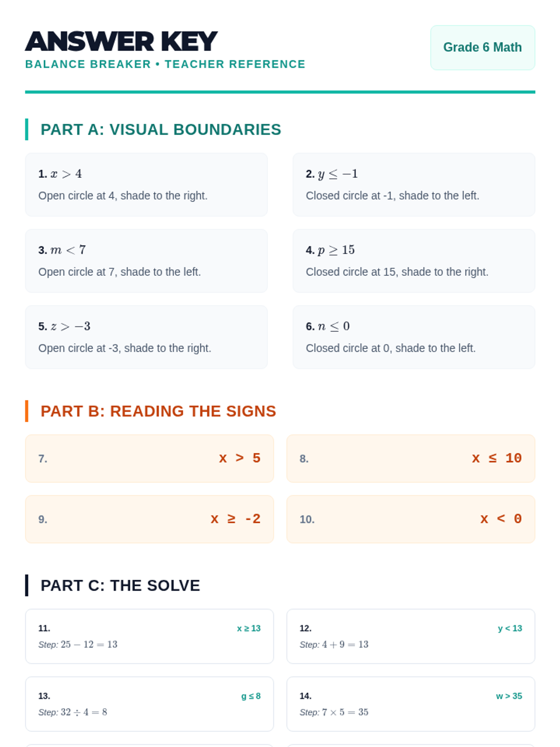The width and height of the screenshot is (560, 747).
Task: Click answer card 4 with p ≥ 15
Action: point(413,261)
